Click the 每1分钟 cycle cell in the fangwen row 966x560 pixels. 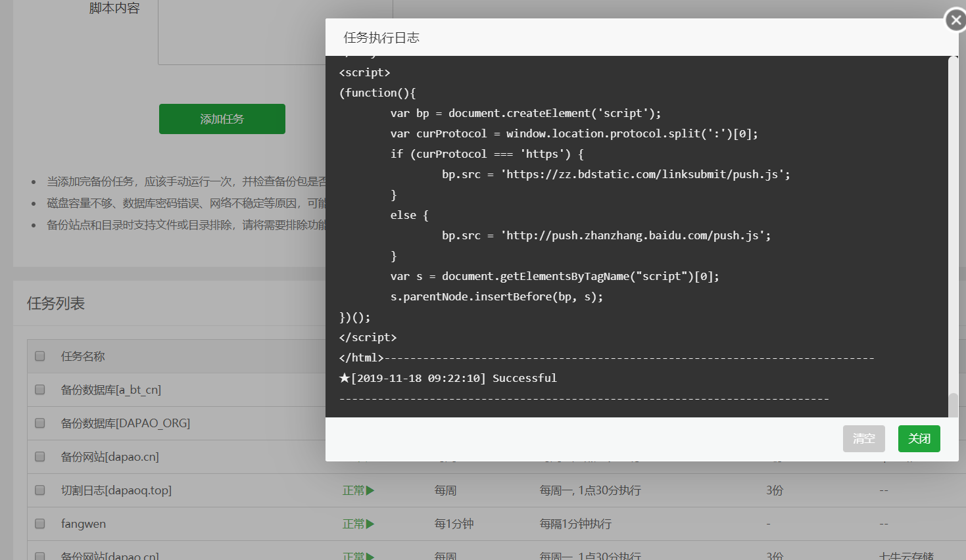454,524
